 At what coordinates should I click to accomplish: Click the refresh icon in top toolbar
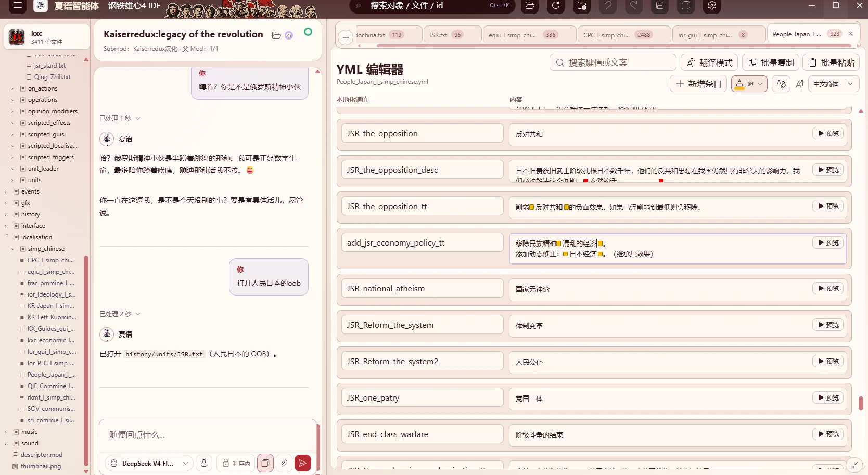click(x=556, y=6)
